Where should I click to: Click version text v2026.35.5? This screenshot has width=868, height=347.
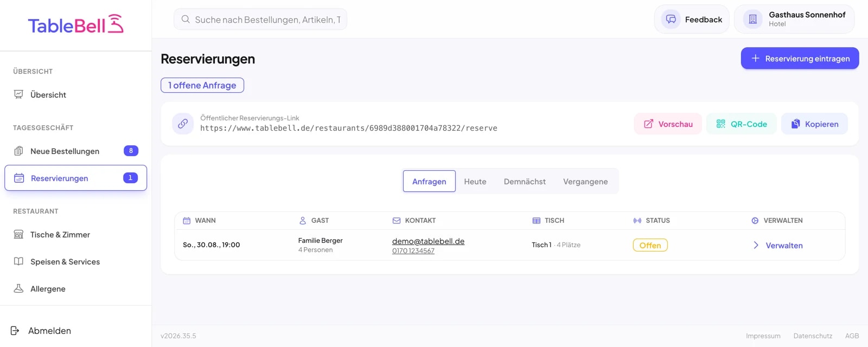pyautogui.click(x=178, y=336)
